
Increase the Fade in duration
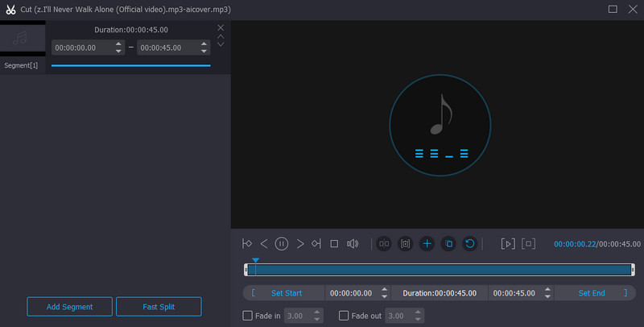tap(316, 313)
